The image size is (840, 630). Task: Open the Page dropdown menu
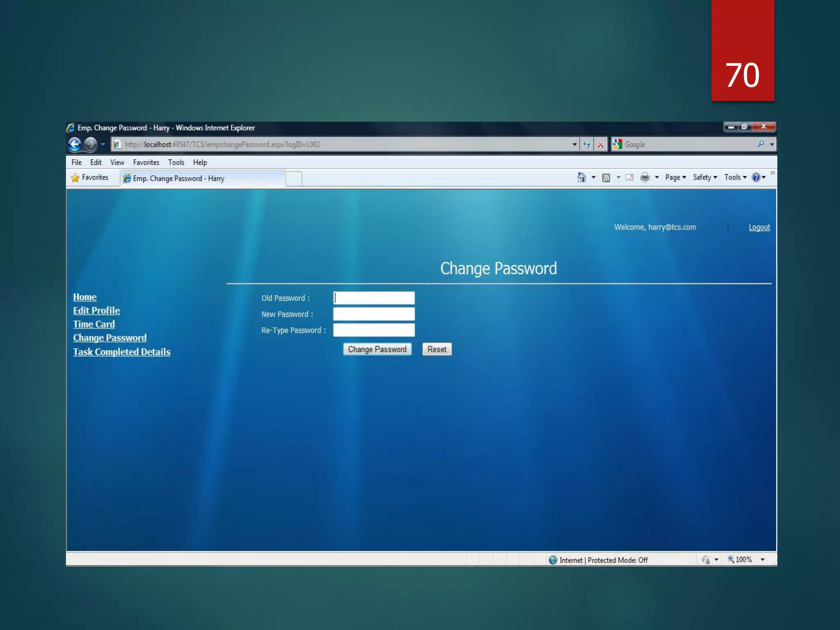pos(675,177)
